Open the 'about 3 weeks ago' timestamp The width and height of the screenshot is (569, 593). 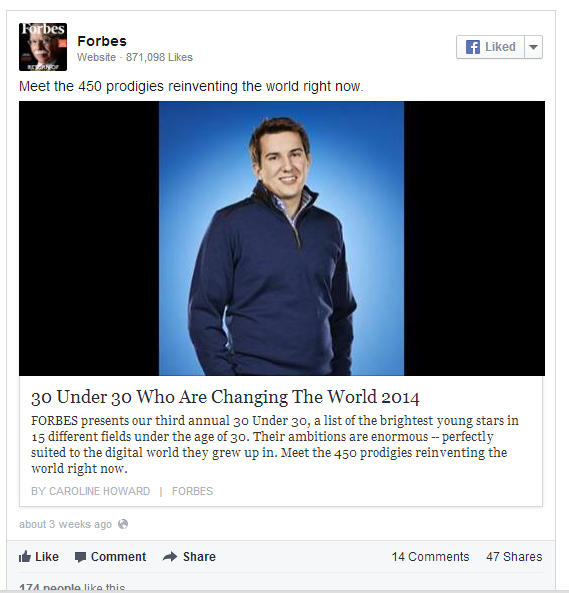pos(65,524)
